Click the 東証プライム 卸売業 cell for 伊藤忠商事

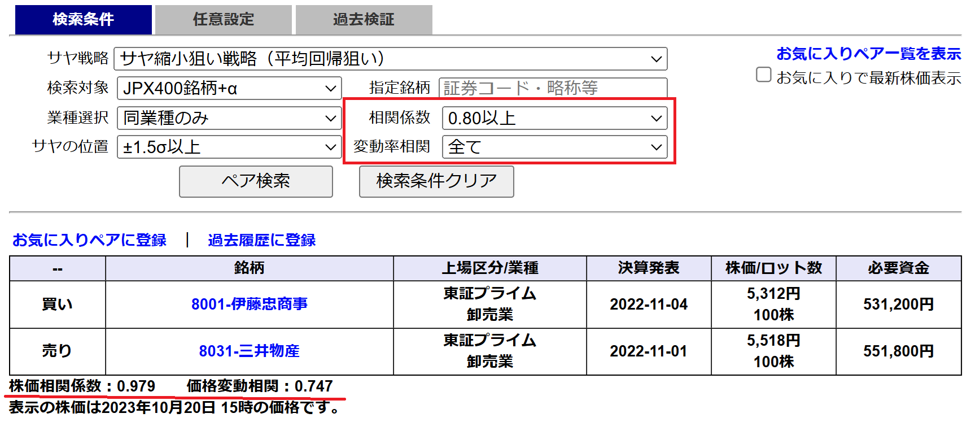490,304
